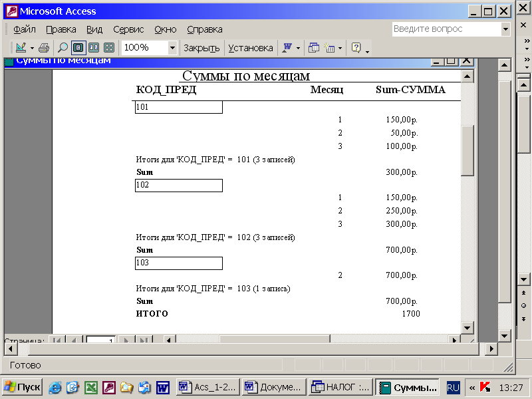The height and width of the screenshot is (399, 532).
Task: Open the Окно menu
Action: tap(166, 29)
